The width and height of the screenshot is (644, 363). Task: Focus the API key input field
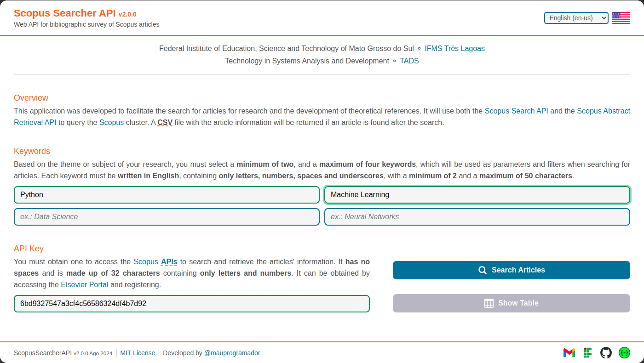point(192,304)
